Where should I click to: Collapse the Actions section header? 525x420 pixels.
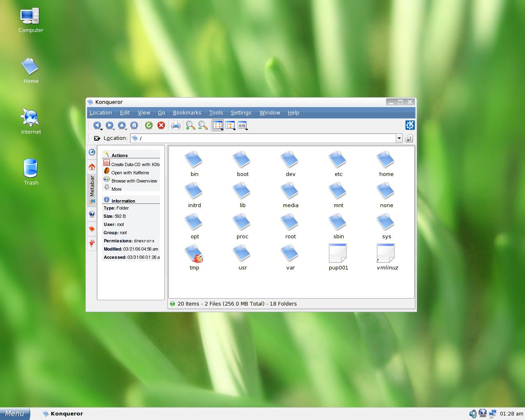click(131, 155)
